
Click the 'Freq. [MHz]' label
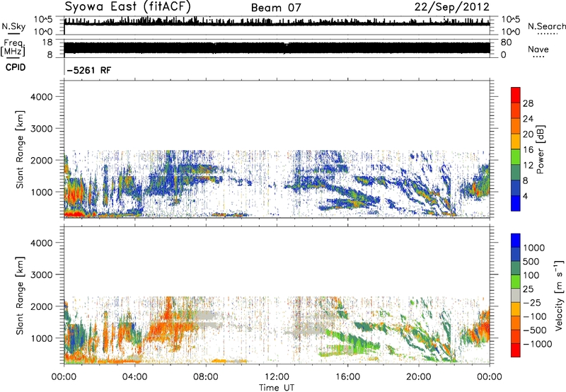pyautogui.click(x=13, y=47)
